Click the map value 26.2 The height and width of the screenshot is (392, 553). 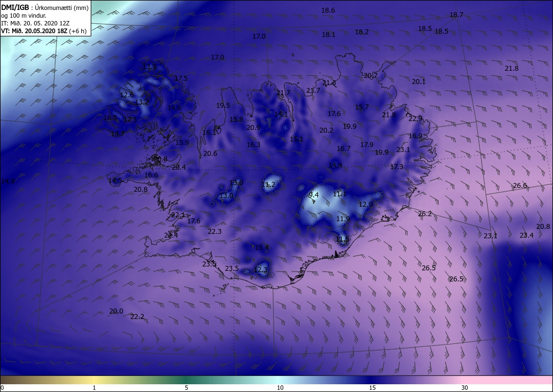click(x=425, y=213)
